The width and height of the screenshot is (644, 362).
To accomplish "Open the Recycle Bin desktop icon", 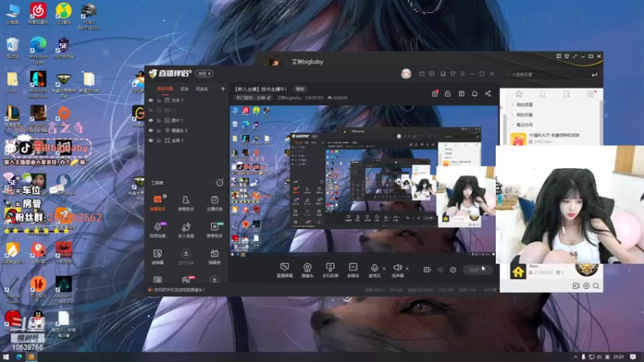I will click(x=12, y=47).
